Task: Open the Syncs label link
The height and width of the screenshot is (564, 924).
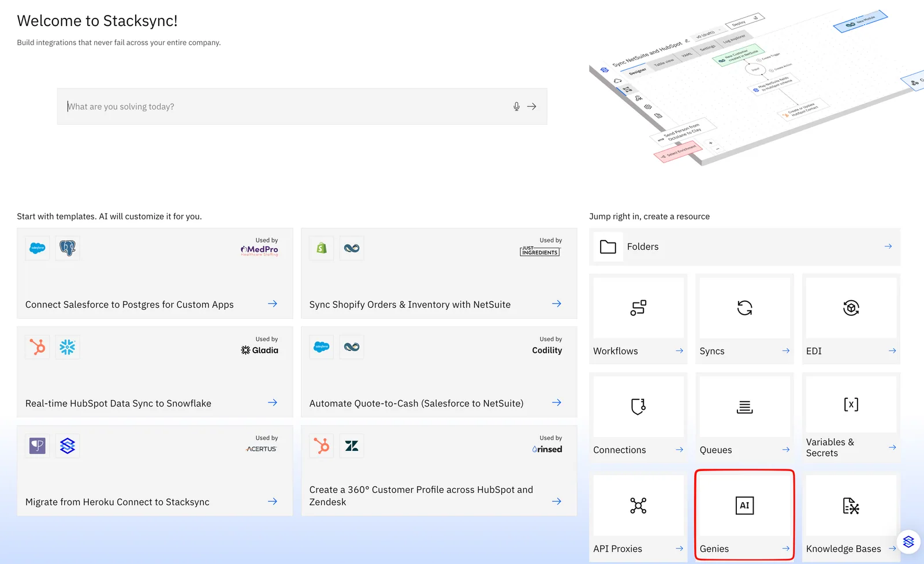Action: pos(712,351)
